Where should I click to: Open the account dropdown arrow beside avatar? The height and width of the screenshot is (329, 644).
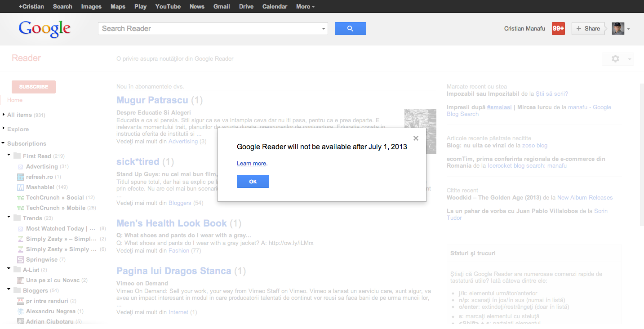[628, 29]
